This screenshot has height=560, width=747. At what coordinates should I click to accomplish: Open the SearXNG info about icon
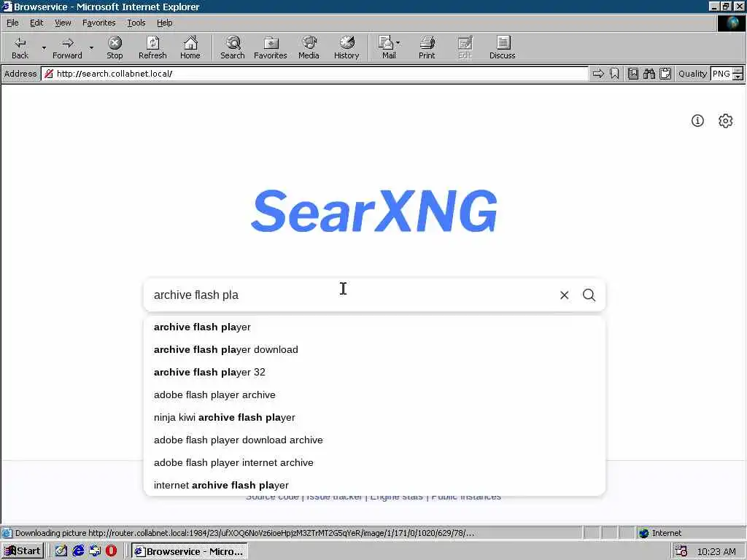point(697,120)
